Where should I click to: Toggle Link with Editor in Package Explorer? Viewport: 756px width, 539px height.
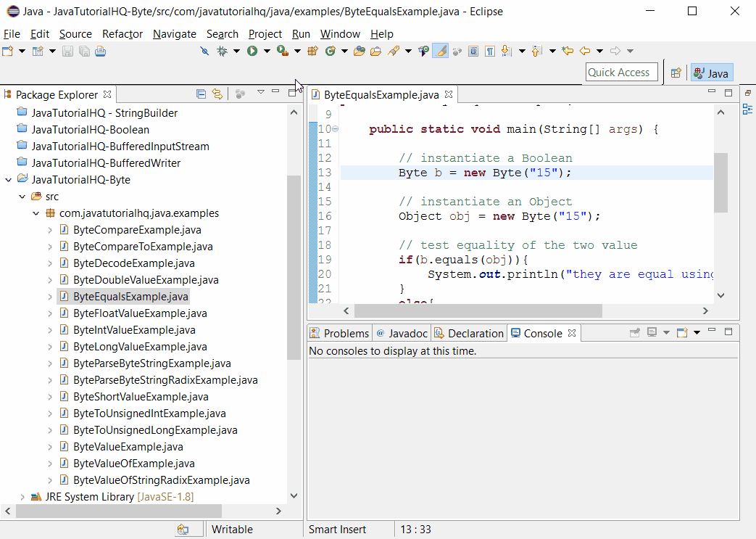(x=217, y=94)
